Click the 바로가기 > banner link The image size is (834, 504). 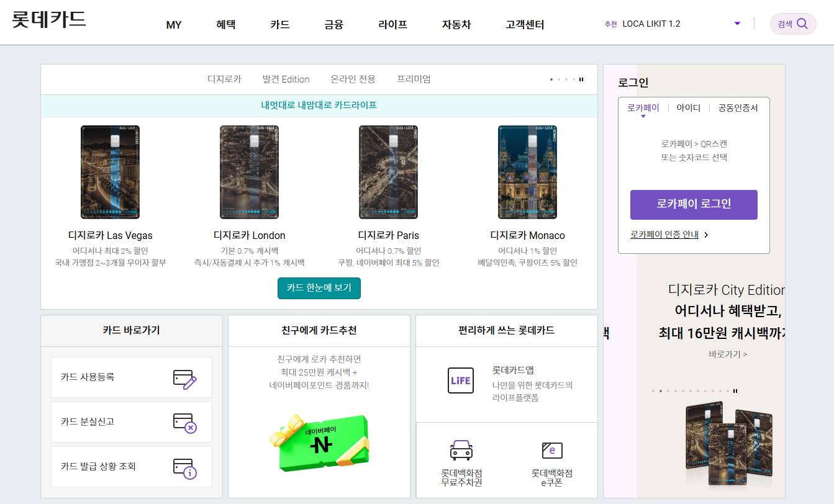tap(728, 354)
